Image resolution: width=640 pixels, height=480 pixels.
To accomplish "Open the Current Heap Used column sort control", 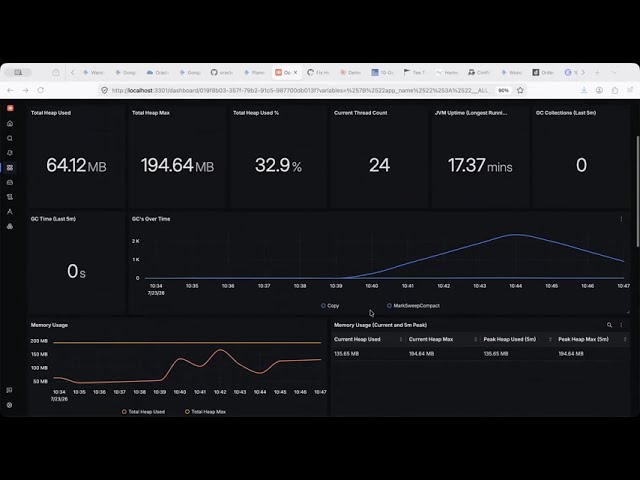I will (x=400, y=340).
